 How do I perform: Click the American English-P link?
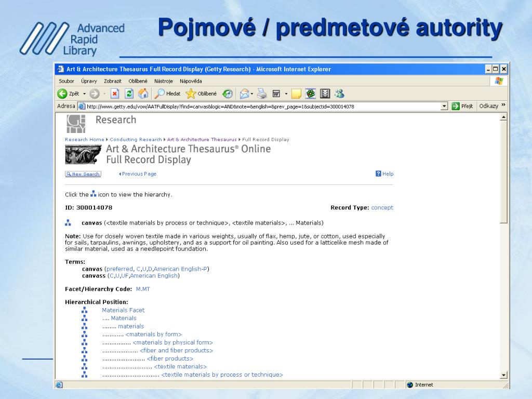[180, 269]
